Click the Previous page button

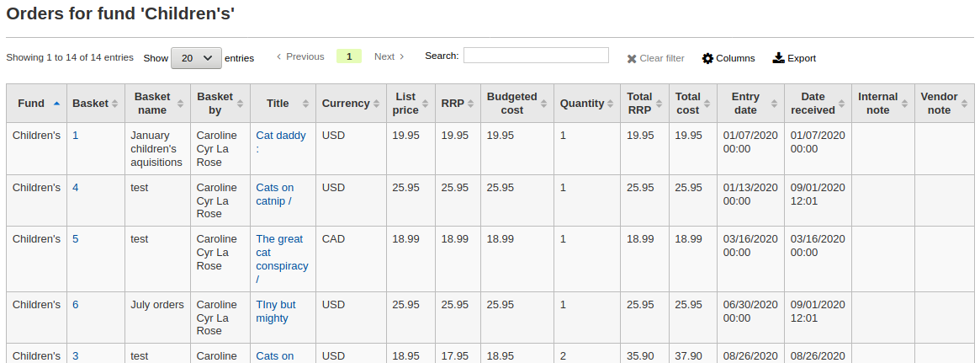click(300, 56)
